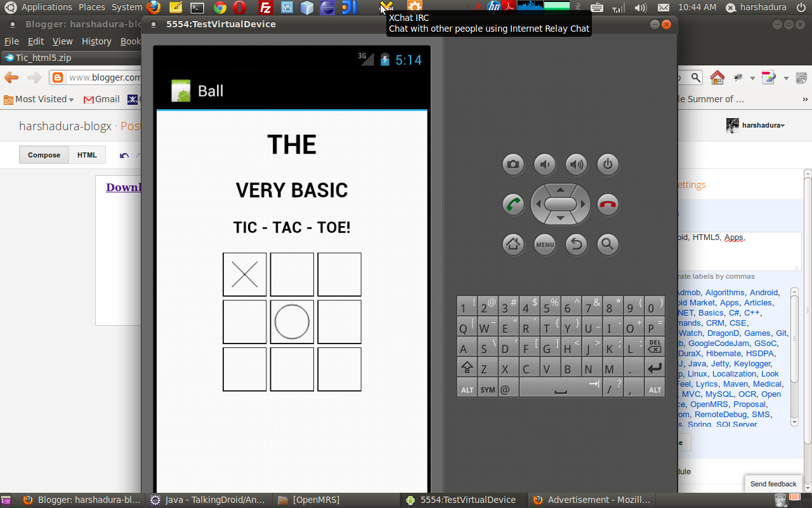Open the View menu in Firefox
The image size is (812, 508).
[x=62, y=41]
